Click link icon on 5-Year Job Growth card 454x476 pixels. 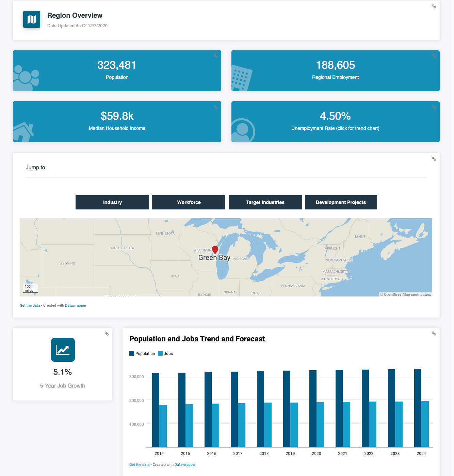107,334
